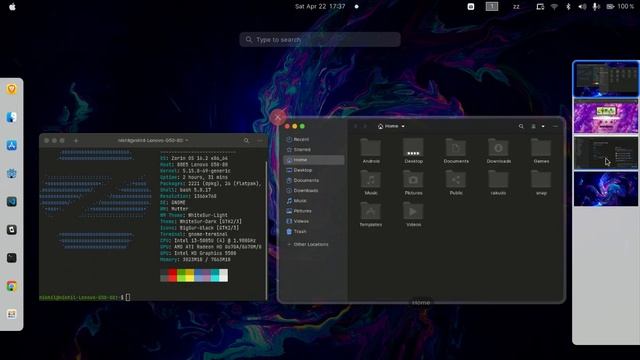The image size is (640, 360).
Task: Click the battery 100 % indicator
Action: 620,7
